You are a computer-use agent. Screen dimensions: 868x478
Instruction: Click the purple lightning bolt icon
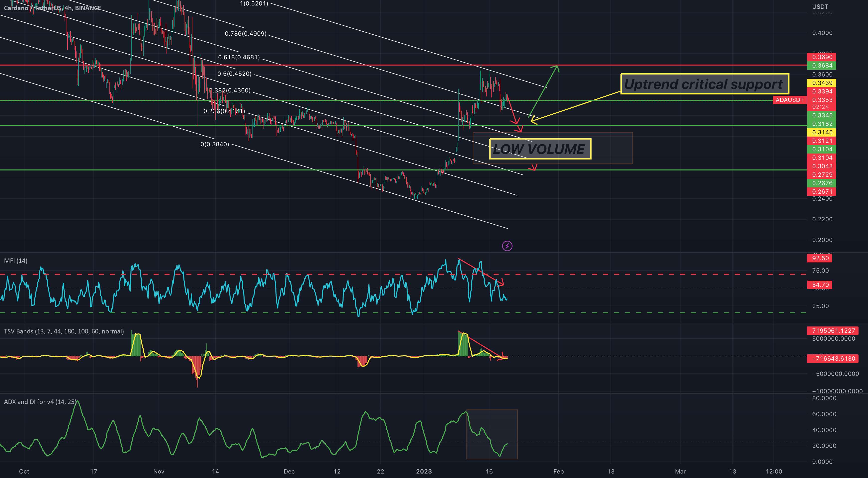click(507, 246)
